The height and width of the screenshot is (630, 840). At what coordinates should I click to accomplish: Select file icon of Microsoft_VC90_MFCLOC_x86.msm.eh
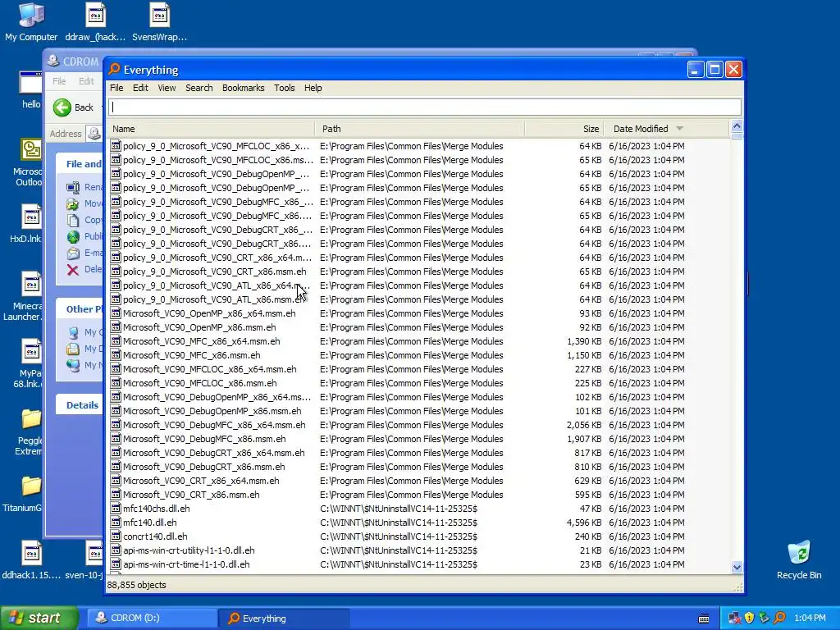116,383
